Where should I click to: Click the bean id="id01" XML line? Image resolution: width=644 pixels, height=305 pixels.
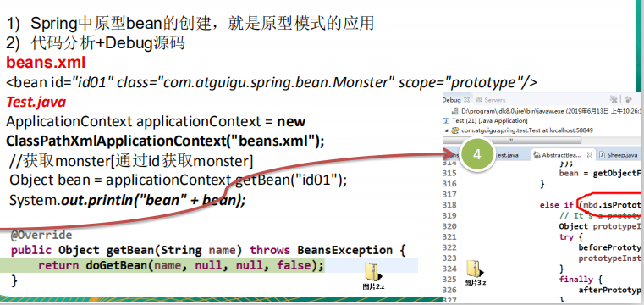pyautogui.click(x=272, y=83)
